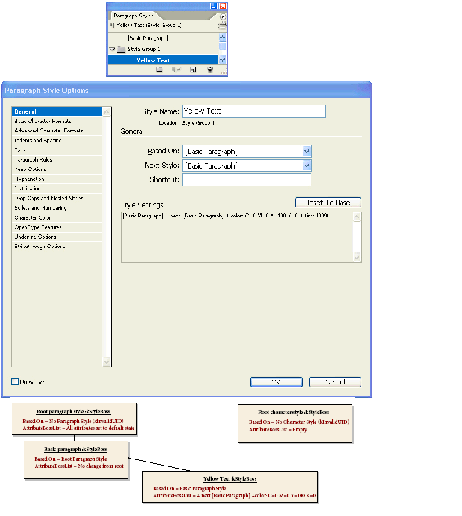The width and height of the screenshot is (462, 516).
Task: Open the Paragraph Styles panel flyout menu
Action: (x=223, y=16)
